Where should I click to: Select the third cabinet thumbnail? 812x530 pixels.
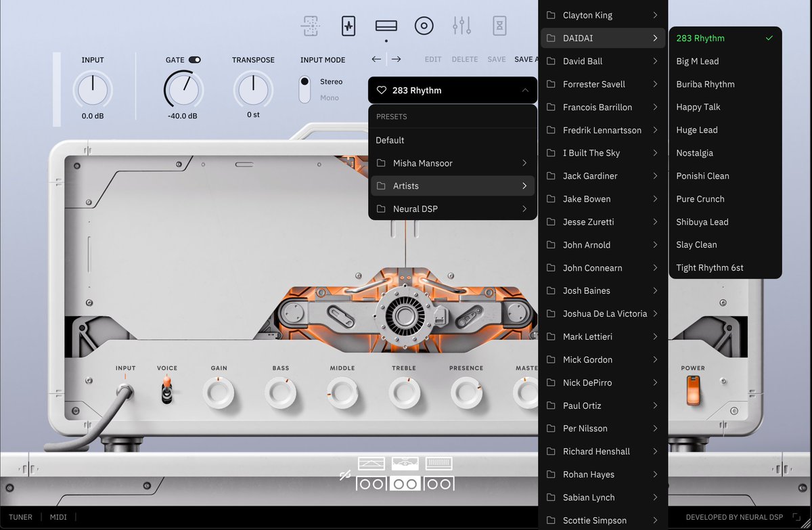pos(439,483)
